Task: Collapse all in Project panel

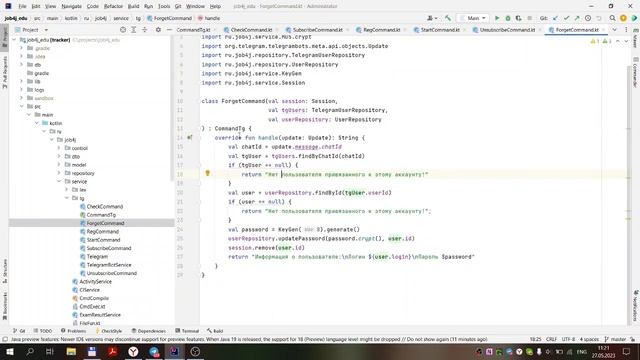Action: 144,30
